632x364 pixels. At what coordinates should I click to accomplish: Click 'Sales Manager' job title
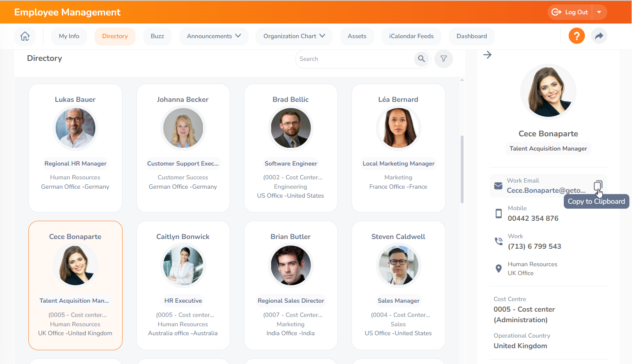[399, 301]
